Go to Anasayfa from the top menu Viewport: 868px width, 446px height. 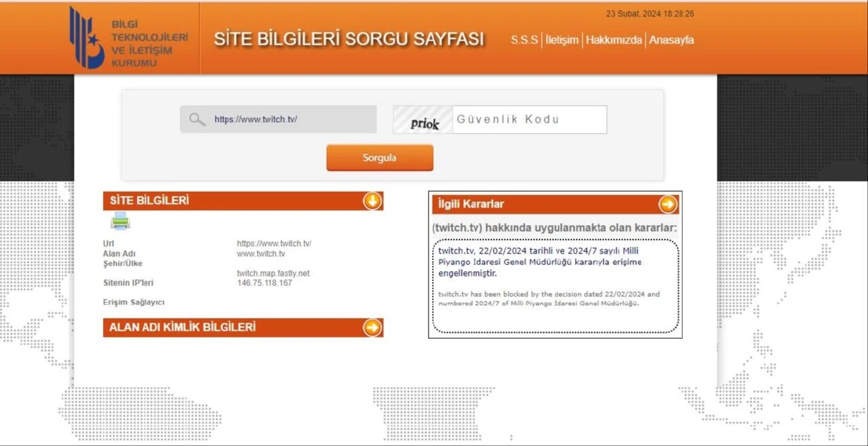pos(671,40)
